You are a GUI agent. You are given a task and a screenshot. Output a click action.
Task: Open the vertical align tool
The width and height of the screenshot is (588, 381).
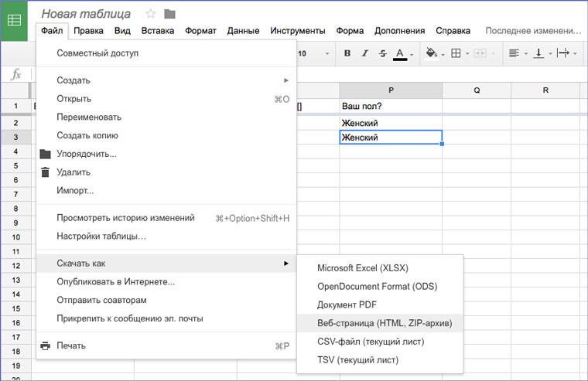click(538, 53)
